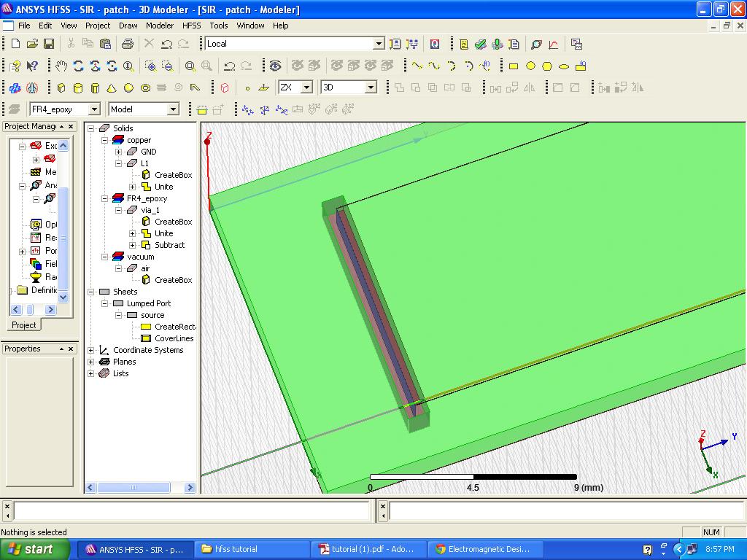
Task: Click the model tree horizontal scrollbar thumb
Action: point(133,487)
